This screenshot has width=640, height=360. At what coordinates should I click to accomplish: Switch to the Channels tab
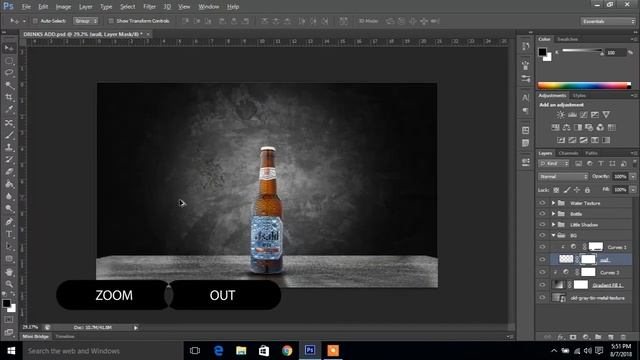[x=569, y=153]
